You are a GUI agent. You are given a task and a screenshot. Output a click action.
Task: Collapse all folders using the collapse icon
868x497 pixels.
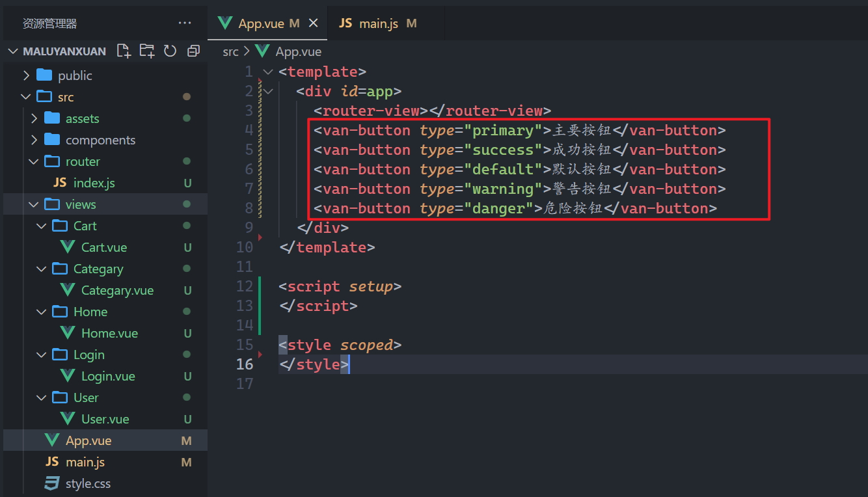(193, 51)
